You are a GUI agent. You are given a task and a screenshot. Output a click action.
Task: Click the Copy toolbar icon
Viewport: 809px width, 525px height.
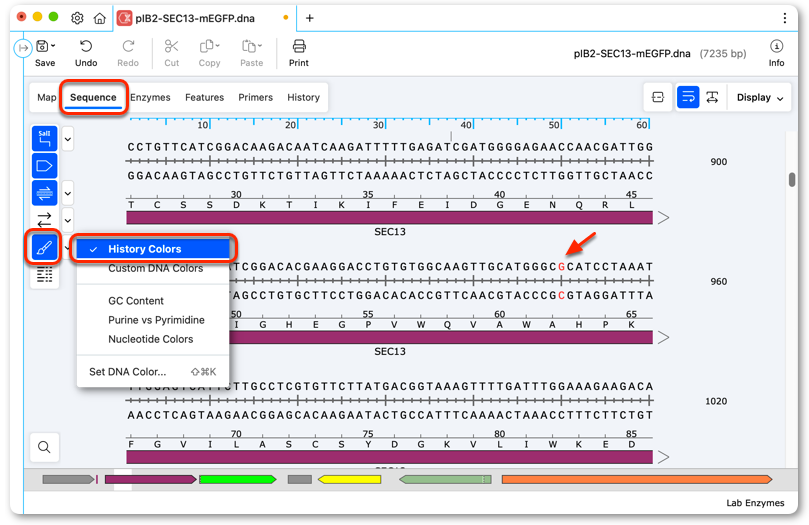(206, 46)
